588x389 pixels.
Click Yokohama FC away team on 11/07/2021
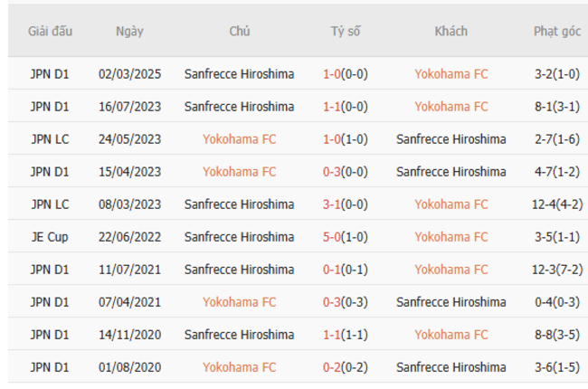[x=450, y=270]
